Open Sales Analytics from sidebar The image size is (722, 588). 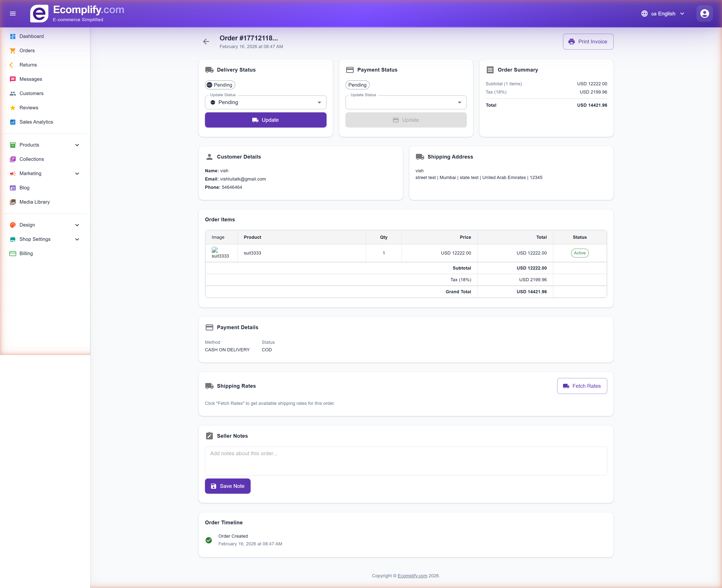(36, 122)
